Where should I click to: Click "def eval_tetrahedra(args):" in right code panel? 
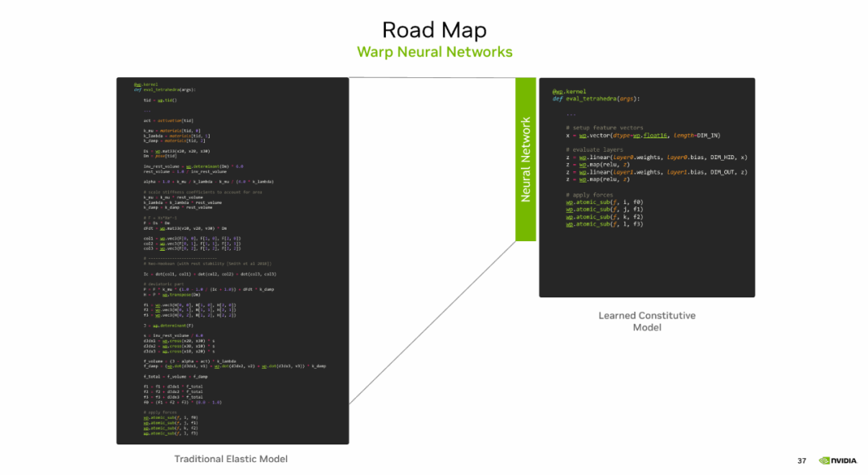[596, 99]
